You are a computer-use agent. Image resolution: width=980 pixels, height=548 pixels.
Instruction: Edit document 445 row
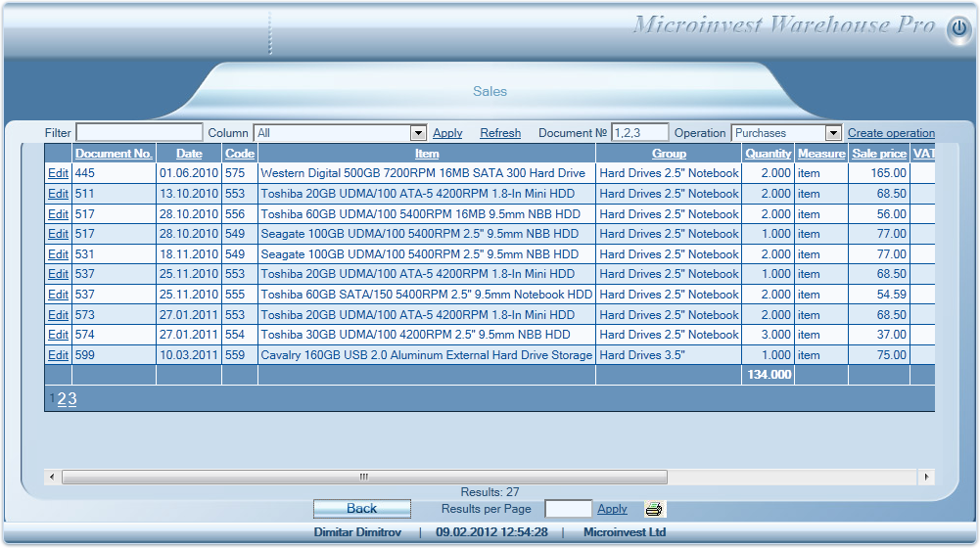pyautogui.click(x=58, y=173)
